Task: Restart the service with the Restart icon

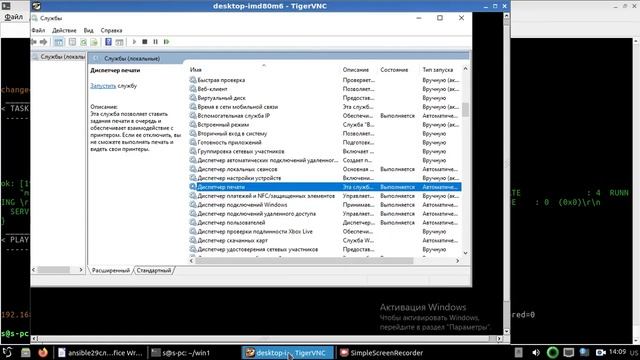Action: pyautogui.click(x=167, y=42)
